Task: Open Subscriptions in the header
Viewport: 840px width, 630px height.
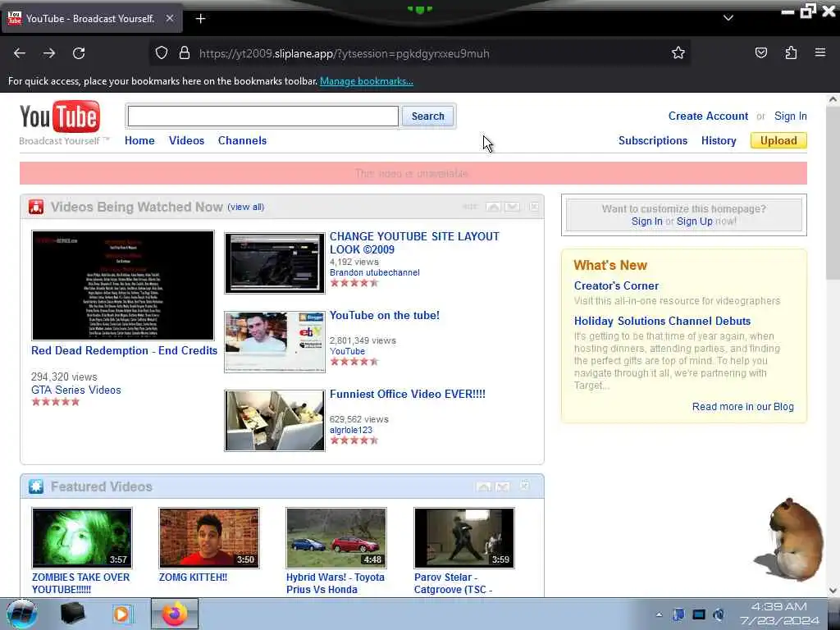Action: (x=652, y=140)
